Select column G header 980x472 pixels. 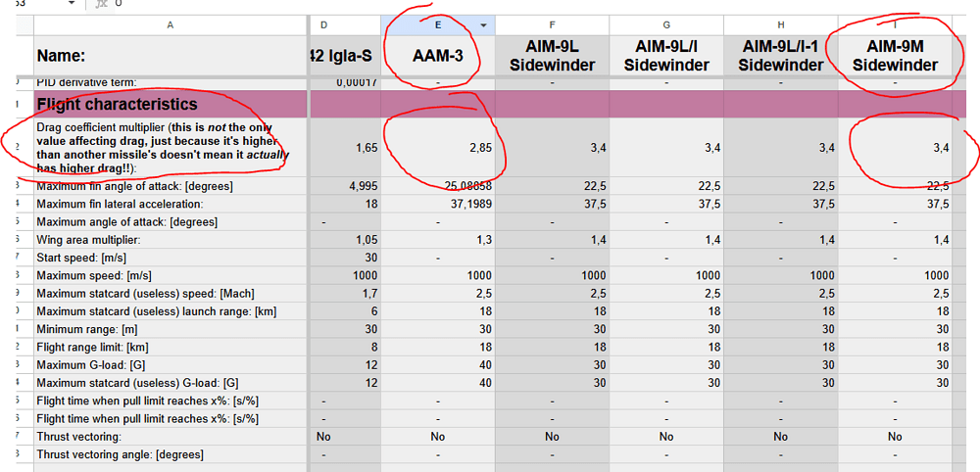pyautogui.click(x=666, y=25)
